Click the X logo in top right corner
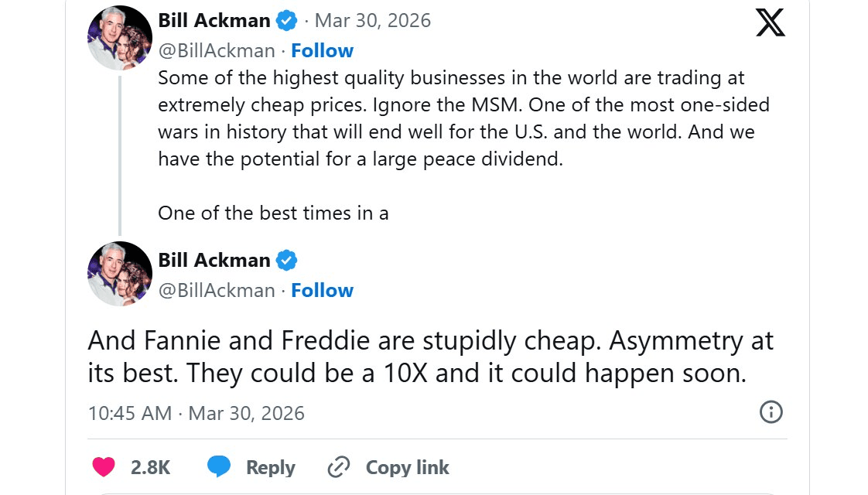 (771, 23)
